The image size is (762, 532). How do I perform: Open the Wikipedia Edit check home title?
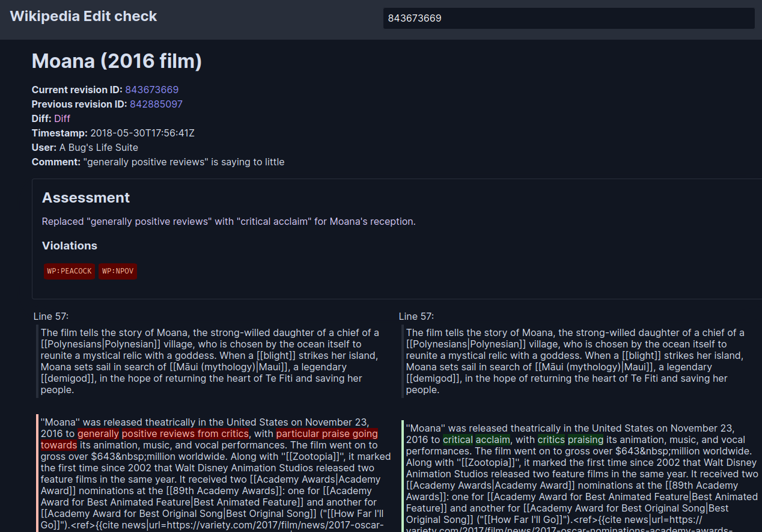[84, 16]
